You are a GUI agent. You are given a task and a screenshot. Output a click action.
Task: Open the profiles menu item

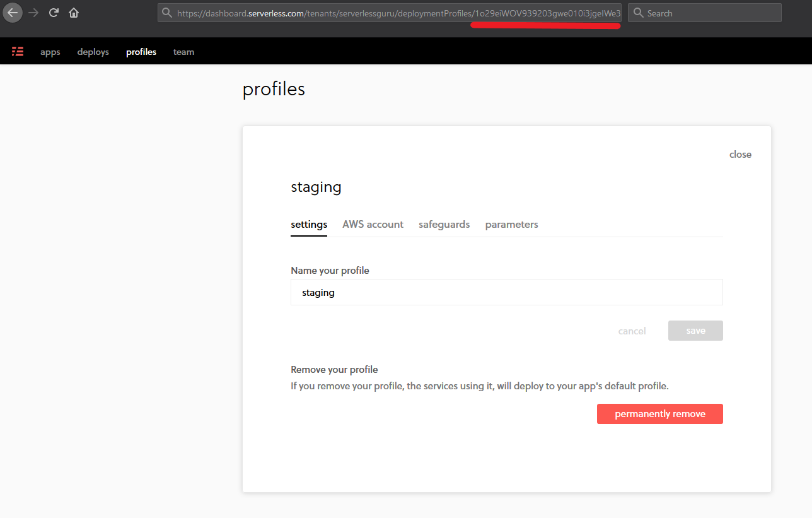[x=141, y=52]
